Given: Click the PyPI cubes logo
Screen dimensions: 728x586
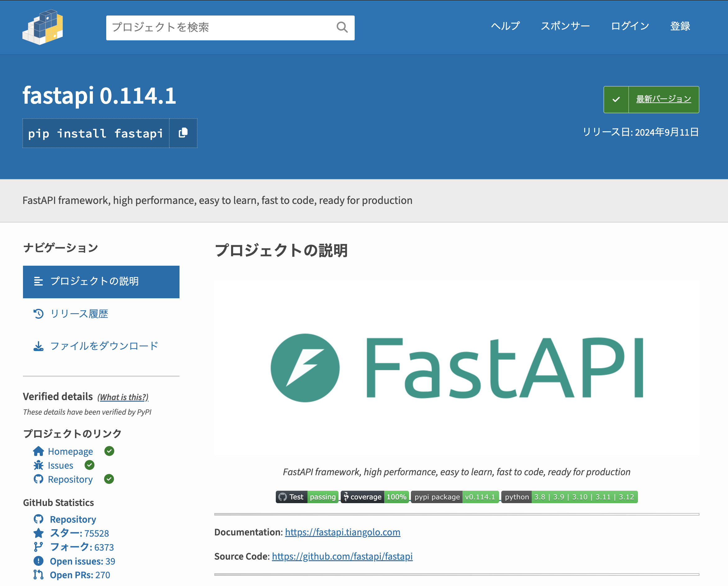Looking at the screenshot, I should point(43,27).
